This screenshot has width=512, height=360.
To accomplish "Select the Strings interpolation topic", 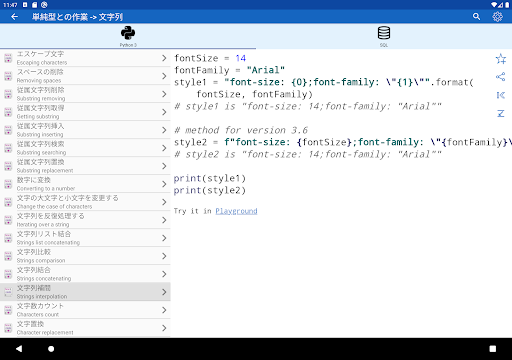I will click(85, 292).
